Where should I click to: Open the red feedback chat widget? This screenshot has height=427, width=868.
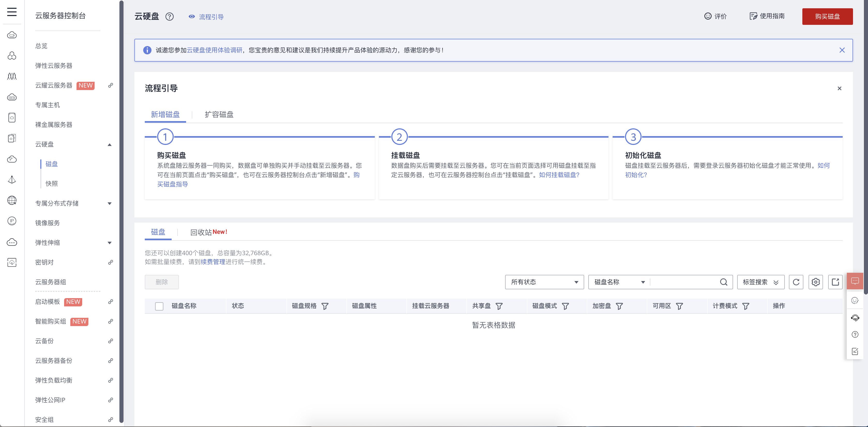coord(855,281)
